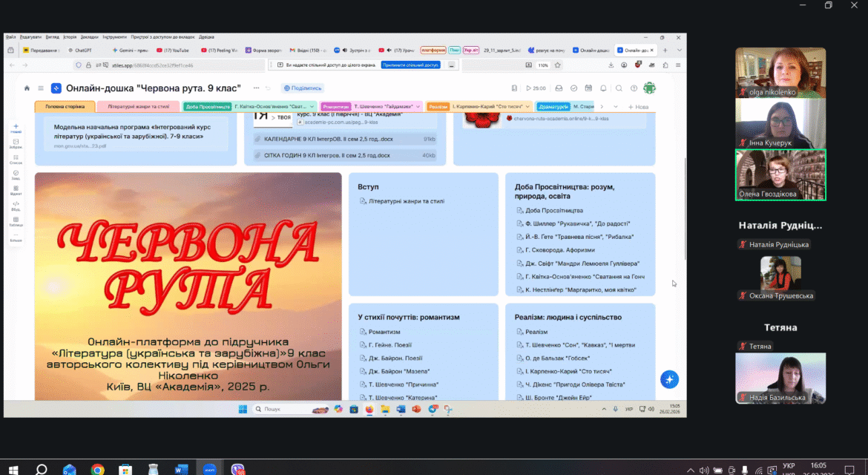Image resolution: width=868 pixels, height=475 pixels.
Task: Start the 25:00 timer
Action: click(x=536, y=88)
